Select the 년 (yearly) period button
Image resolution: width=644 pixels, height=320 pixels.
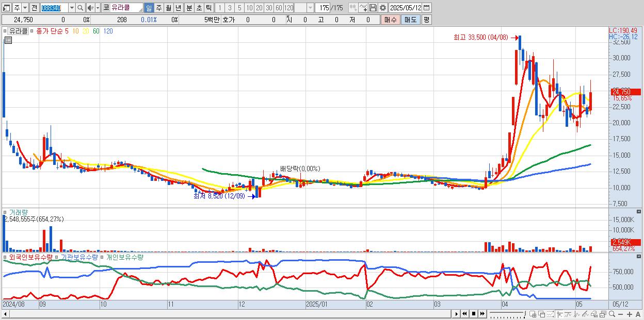tap(178, 8)
